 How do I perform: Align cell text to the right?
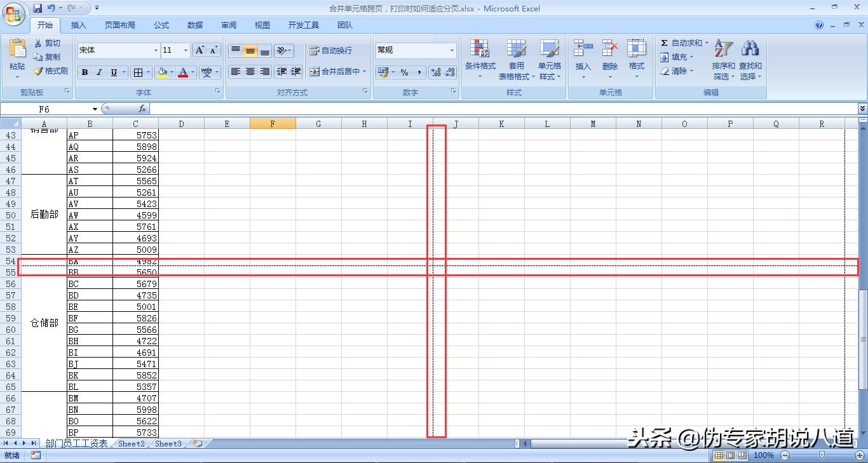[x=265, y=72]
